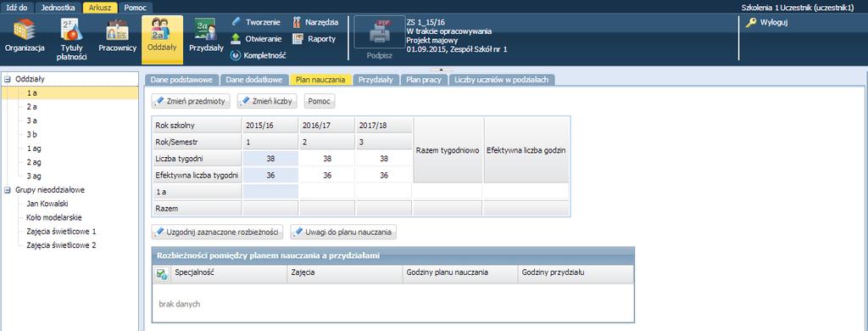Select Zajęcia świetlicowe 1
Screen dimensions: 868x331
[x=61, y=232]
